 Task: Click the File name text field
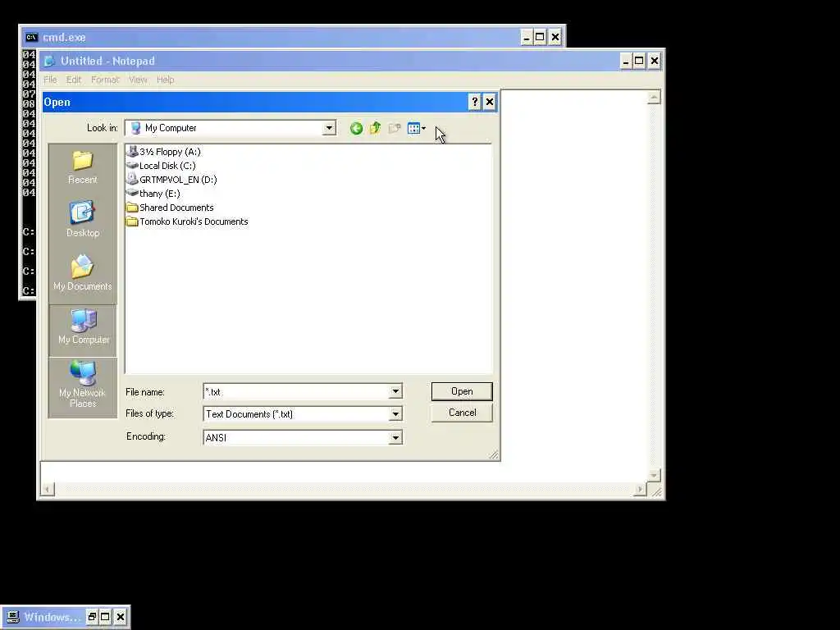coord(296,391)
